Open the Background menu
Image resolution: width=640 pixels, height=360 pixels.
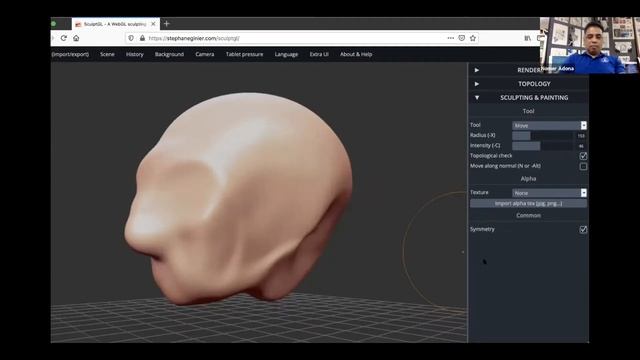coord(169,54)
